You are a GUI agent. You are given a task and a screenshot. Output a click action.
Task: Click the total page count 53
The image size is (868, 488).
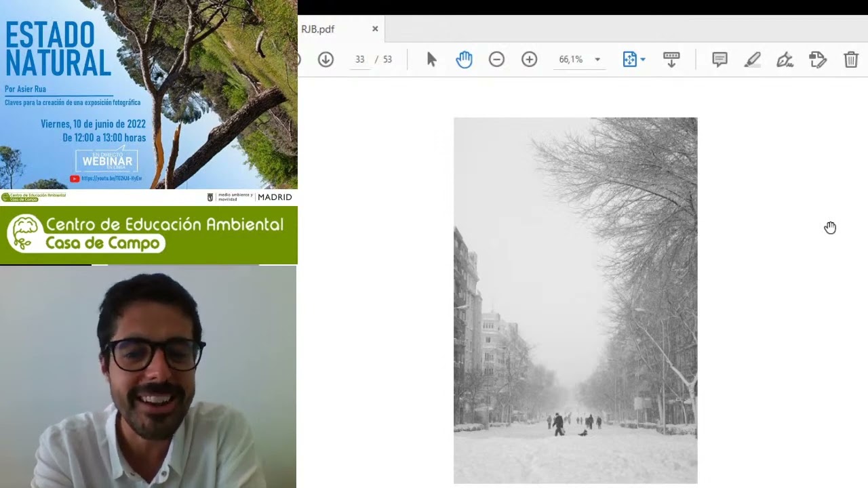[387, 60]
